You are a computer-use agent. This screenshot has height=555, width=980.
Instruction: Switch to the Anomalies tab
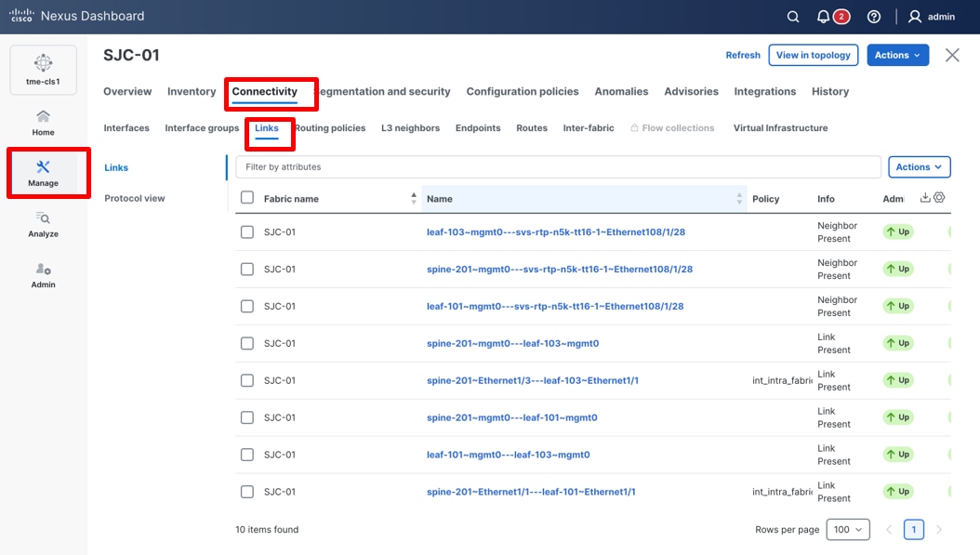621,91
